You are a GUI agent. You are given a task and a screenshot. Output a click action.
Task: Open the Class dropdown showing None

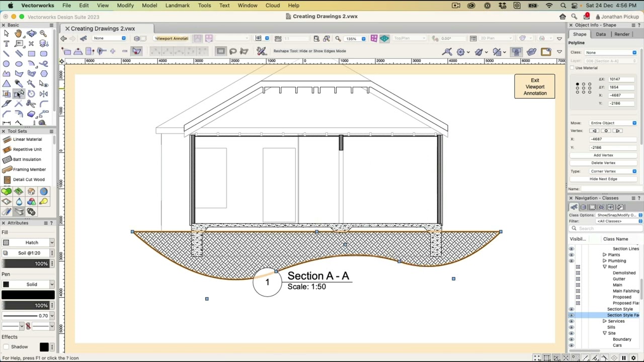click(610, 52)
